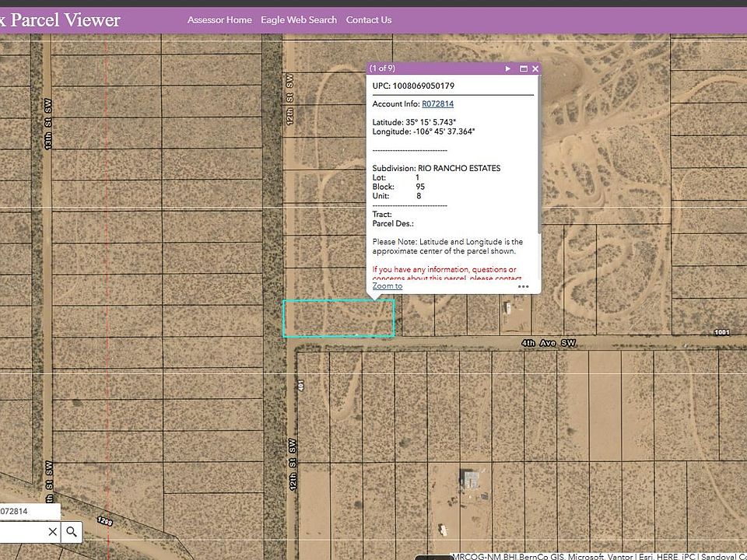Click the Zoom to link
747x560 pixels.
(388, 285)
